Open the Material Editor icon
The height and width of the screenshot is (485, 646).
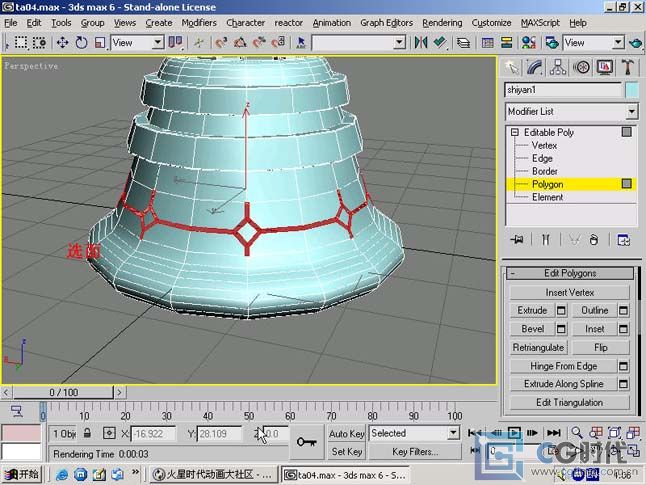click(529, 42)
